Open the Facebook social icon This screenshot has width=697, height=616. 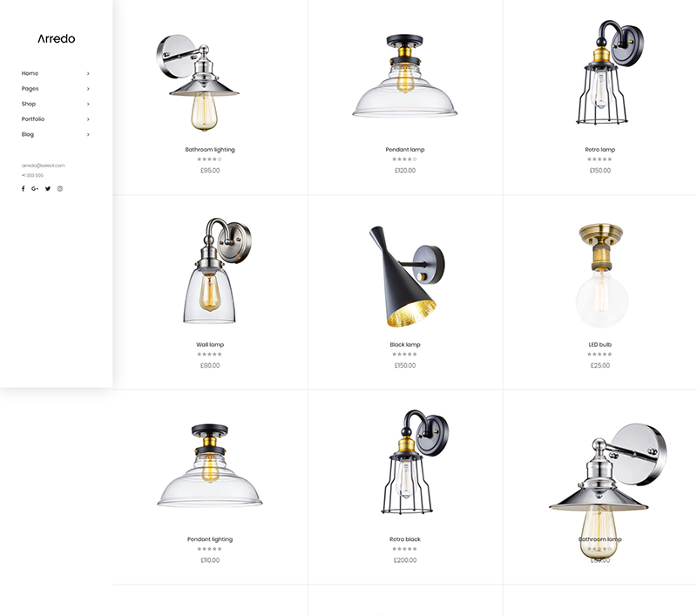pos(24,188)
